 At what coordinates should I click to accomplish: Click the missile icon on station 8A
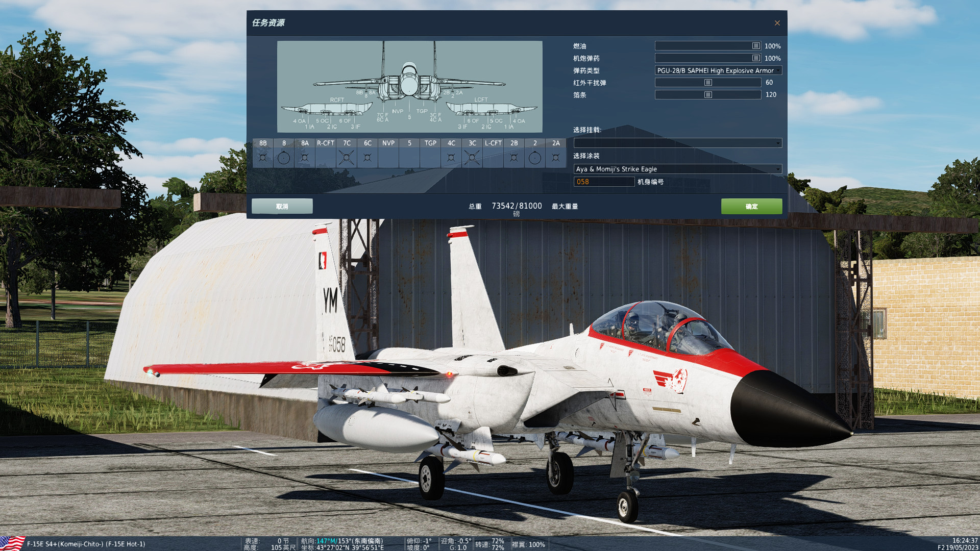[305, 158]
